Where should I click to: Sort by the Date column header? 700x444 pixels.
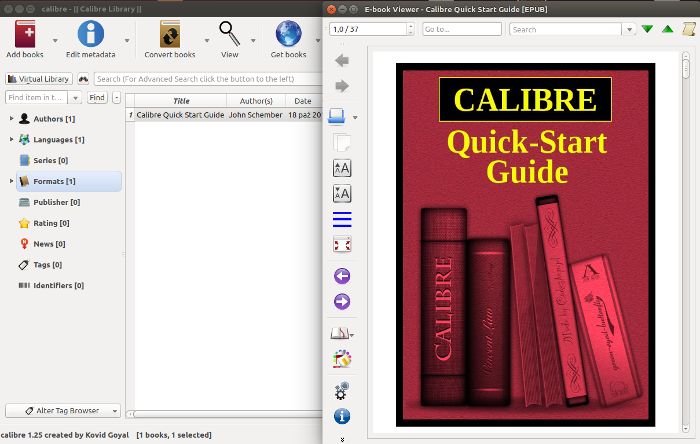click(303, 101)
